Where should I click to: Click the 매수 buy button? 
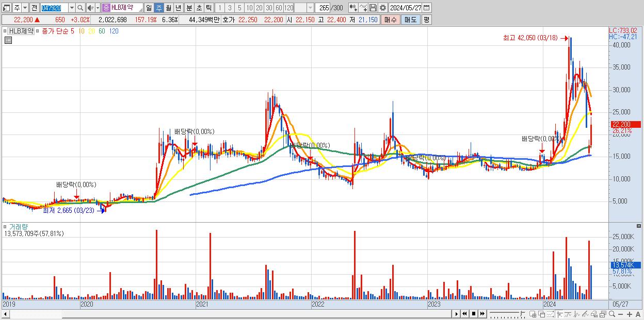point(391,20)
